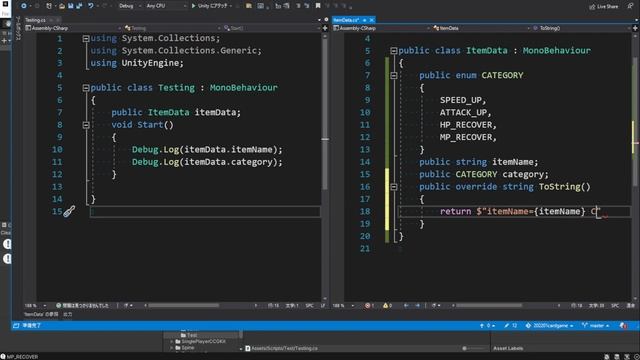Click the notifications icon in status bar
This screenshot has height=360, width=640.
(x=623, y=325)
